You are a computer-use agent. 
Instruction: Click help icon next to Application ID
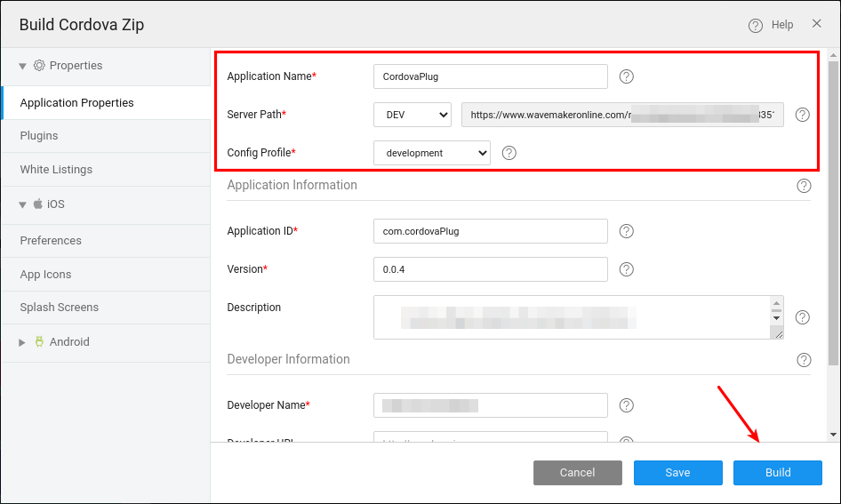626,231
